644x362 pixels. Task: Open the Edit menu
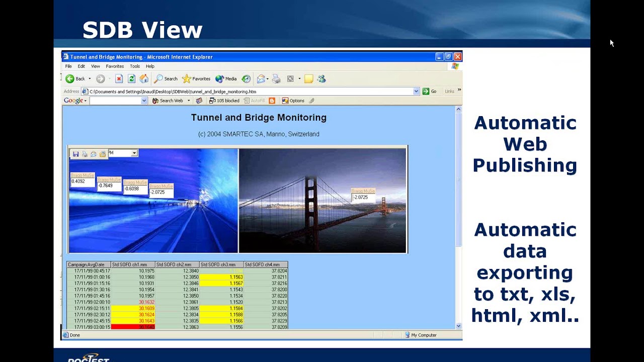81,66
